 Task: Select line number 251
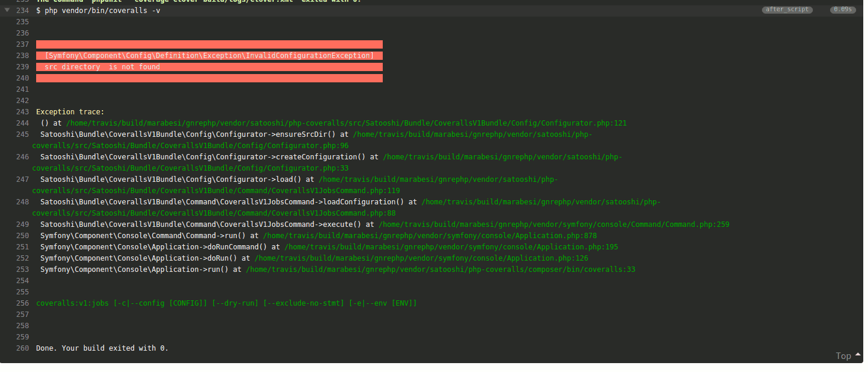point(23,247)
